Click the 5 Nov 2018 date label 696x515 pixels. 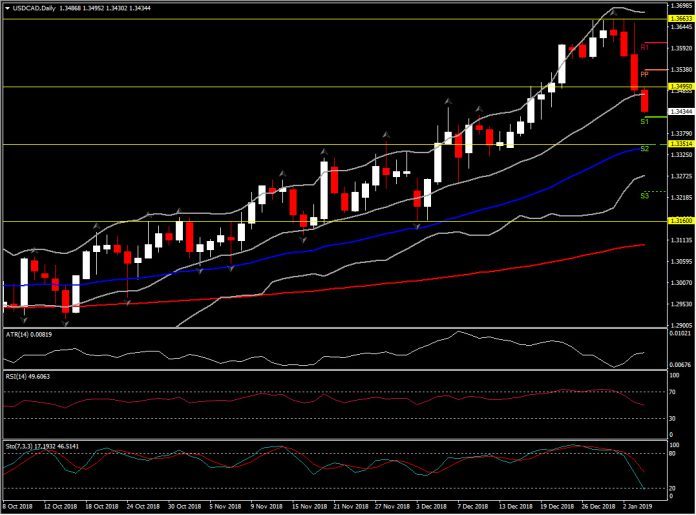[x=225, y=506]
